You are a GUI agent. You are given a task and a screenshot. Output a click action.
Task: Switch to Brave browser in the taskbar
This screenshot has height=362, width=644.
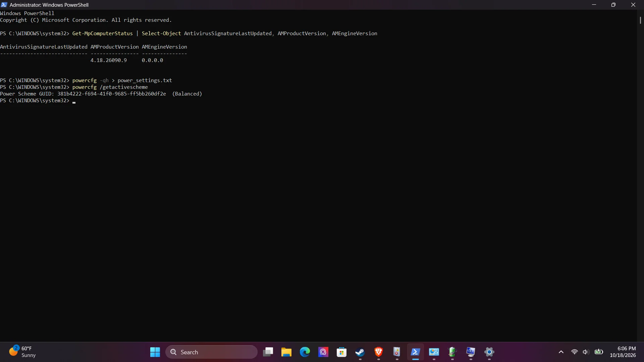tap(378, 352)
